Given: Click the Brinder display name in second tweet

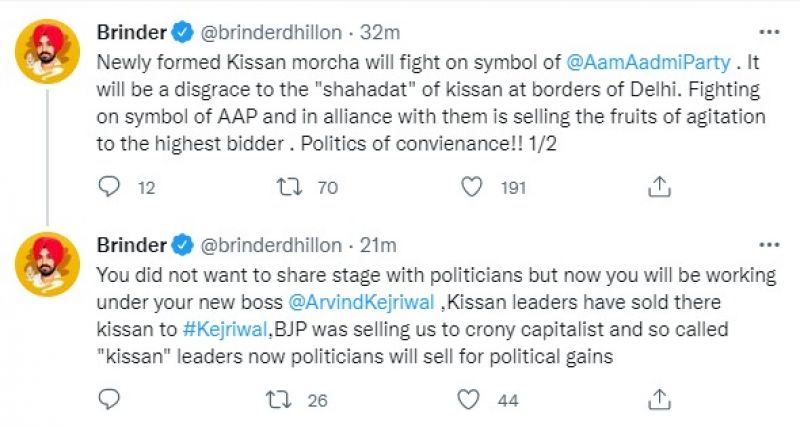Looking at the screenshot, I should [131, 245].
